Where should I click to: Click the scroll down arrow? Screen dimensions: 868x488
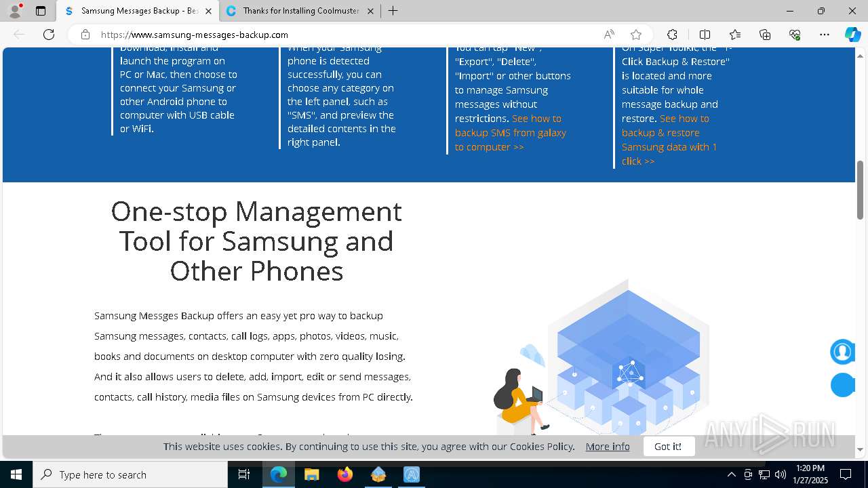click(x=860, y=449)
